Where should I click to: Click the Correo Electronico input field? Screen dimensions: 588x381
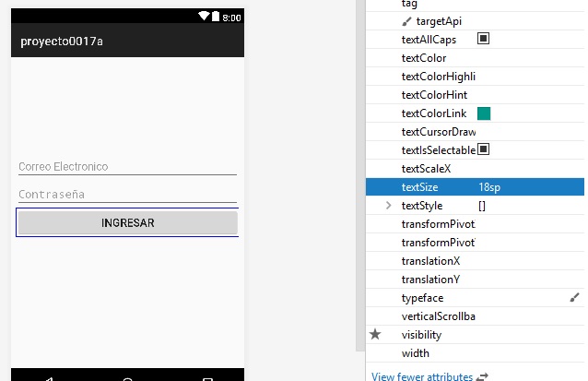click(x=127, y=167)
